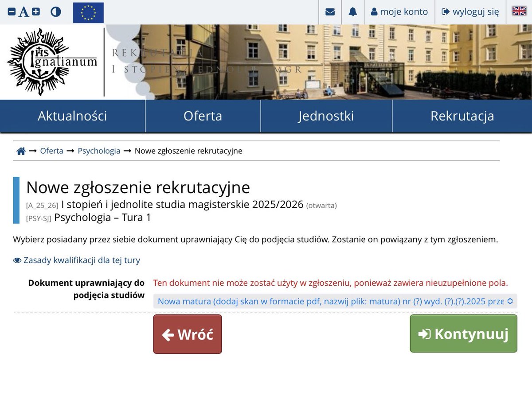532x404 pixels.
Task: Click the green Kontynuuj button
Action: point(463,334)
